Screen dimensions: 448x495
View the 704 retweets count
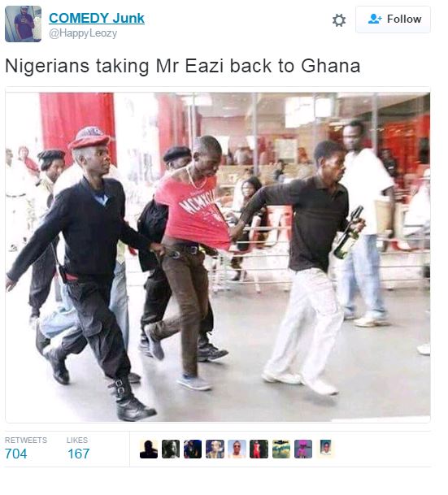pos(15,454)
